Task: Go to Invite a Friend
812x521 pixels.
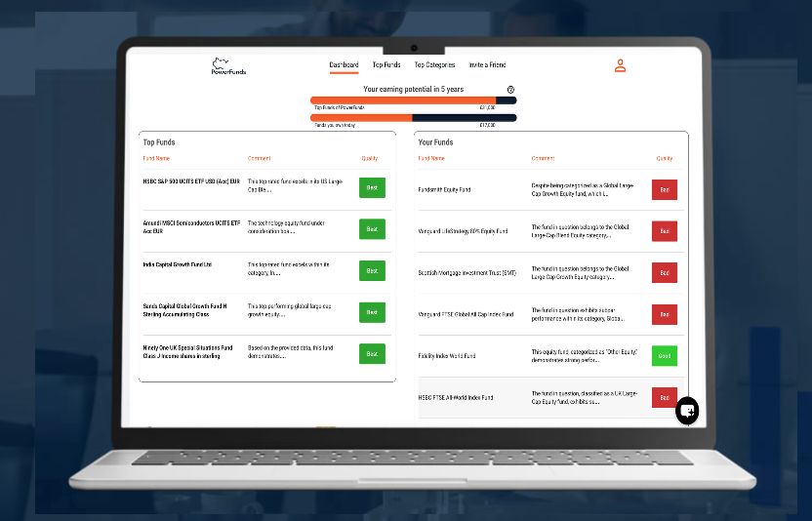Action: point(487,64)
